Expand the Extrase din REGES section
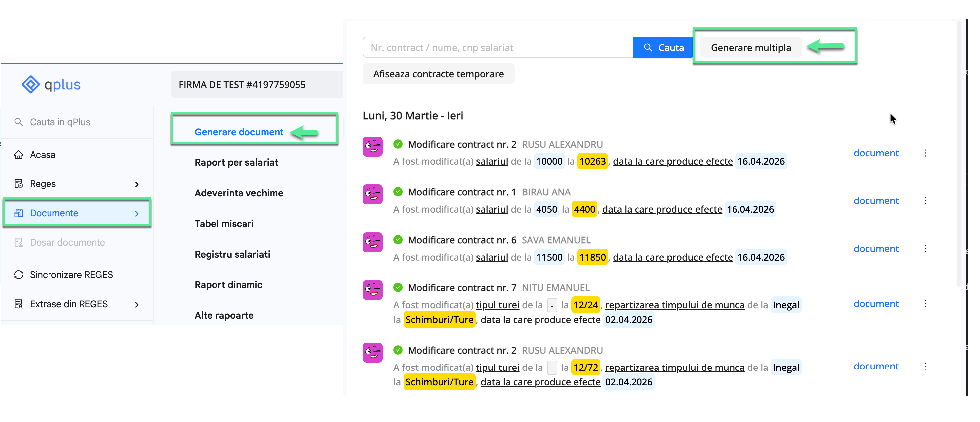The height and width of the screenshot is (422, 980). click(137, 304)
